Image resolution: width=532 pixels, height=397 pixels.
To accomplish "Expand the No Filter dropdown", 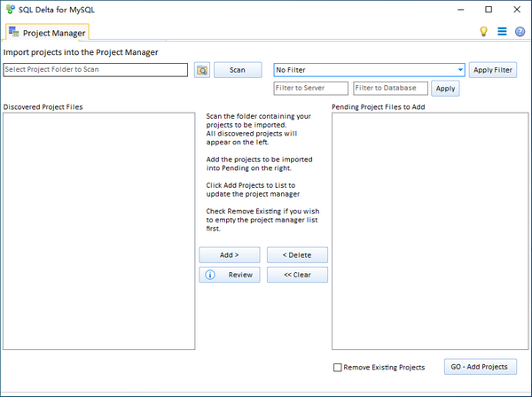I will pyautogui.click(x=460, y=70).
